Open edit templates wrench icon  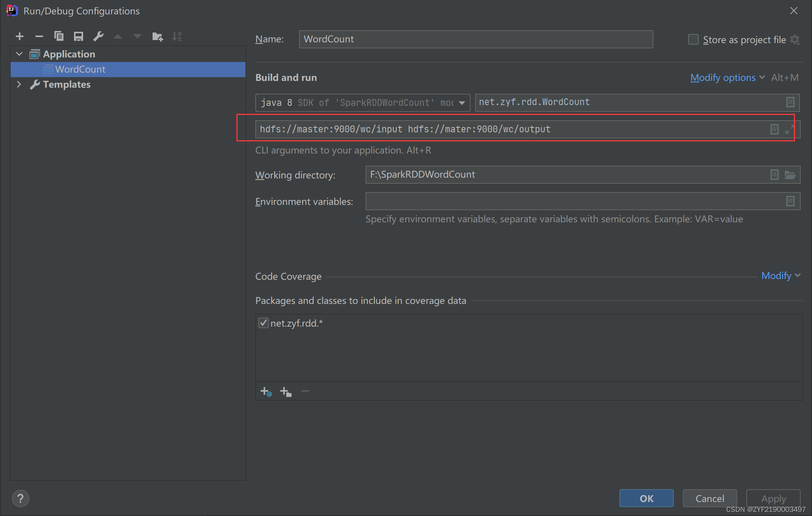98,36
